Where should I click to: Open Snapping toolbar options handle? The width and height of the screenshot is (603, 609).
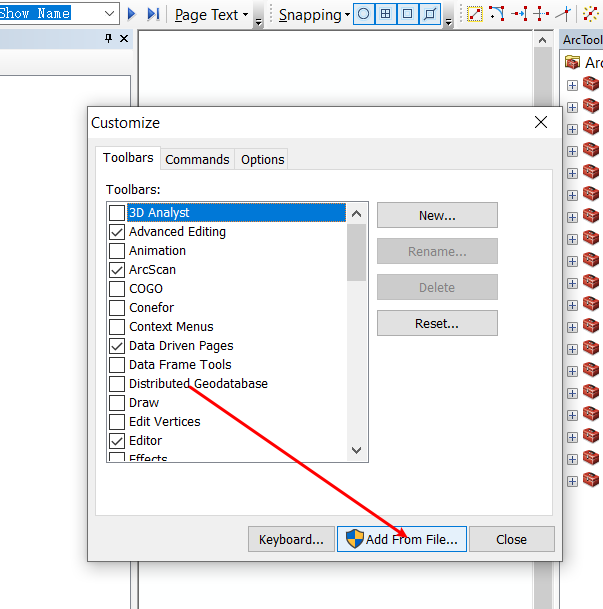(x=448, y=16)
